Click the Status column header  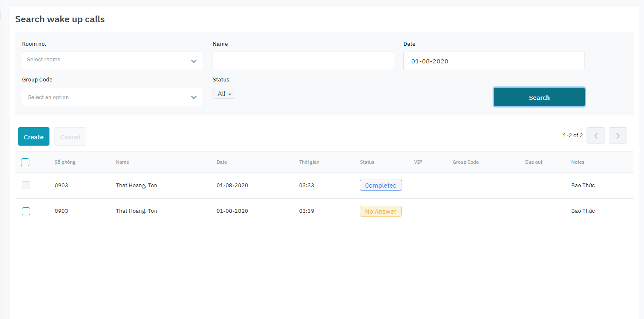pyautogui.click(x=367, y=162)
